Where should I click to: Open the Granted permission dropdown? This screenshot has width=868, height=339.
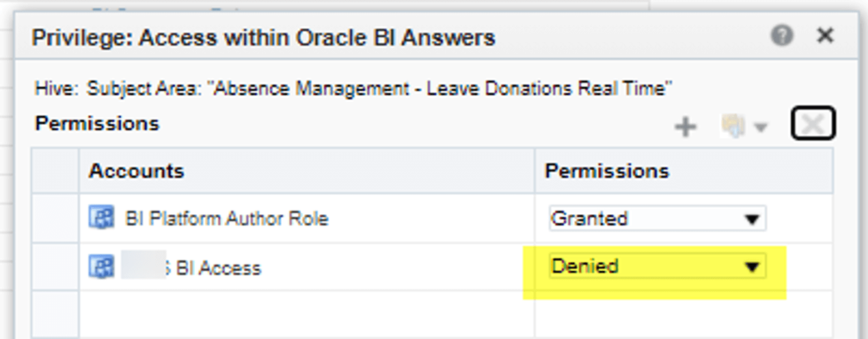coord(657,219)
